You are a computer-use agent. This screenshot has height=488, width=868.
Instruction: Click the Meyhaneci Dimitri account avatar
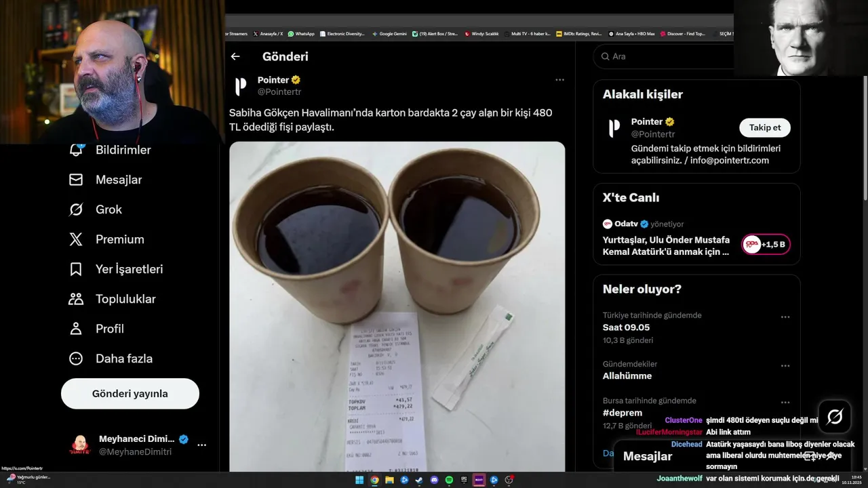(x=80, y=445)
